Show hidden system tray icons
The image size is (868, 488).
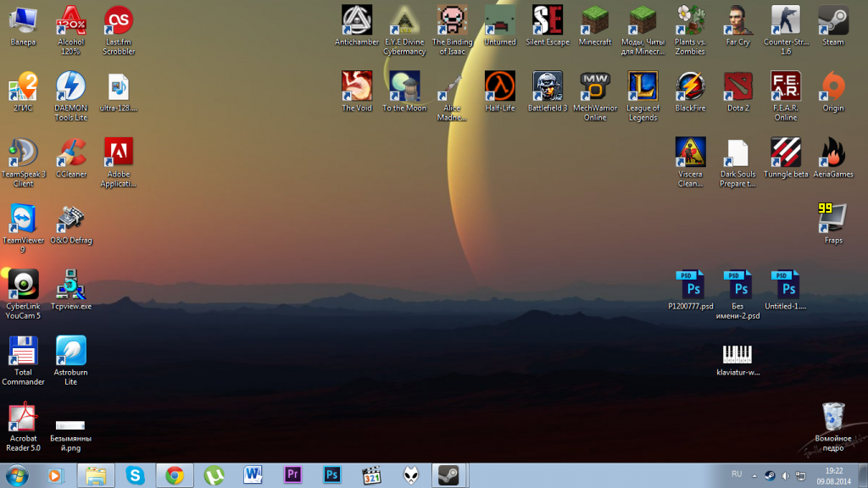[754, 475]
